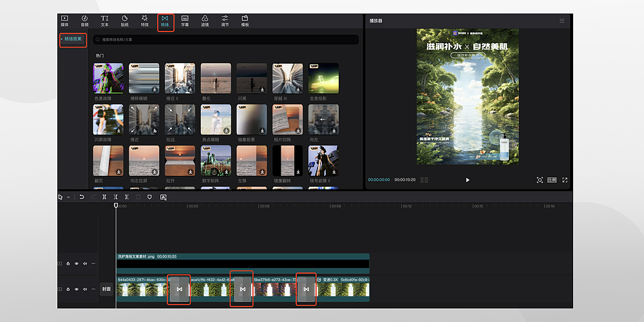644x322 pixels.
Task: Download the 横移模糊 transition
Action: 155,89
